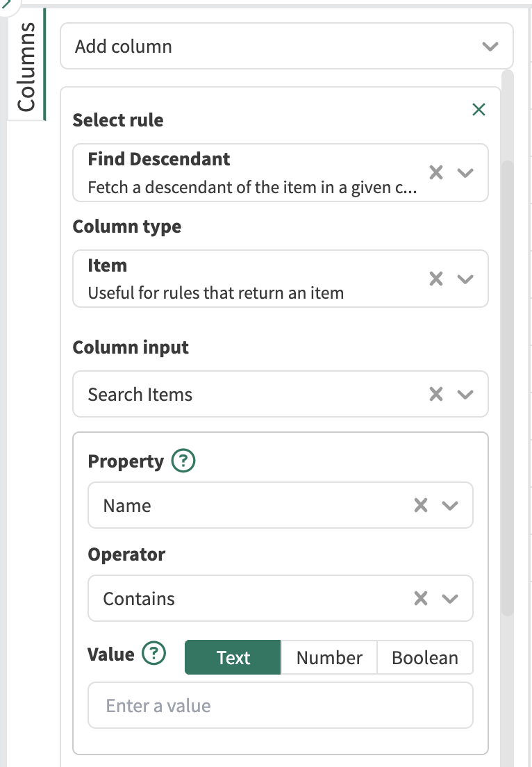Open the Select rule dropdown chevron
The height and width of the screenshot is (767, 532).
pos(465,172)
